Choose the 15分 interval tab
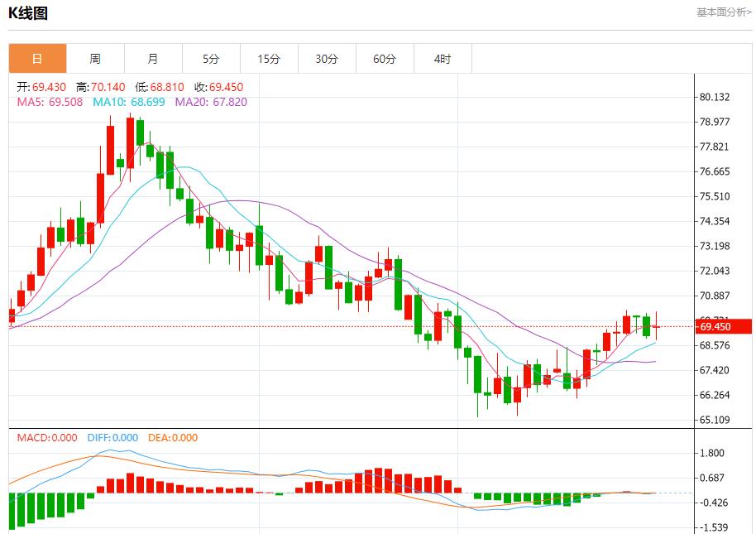The image size is (756, 534). (269, 59)
